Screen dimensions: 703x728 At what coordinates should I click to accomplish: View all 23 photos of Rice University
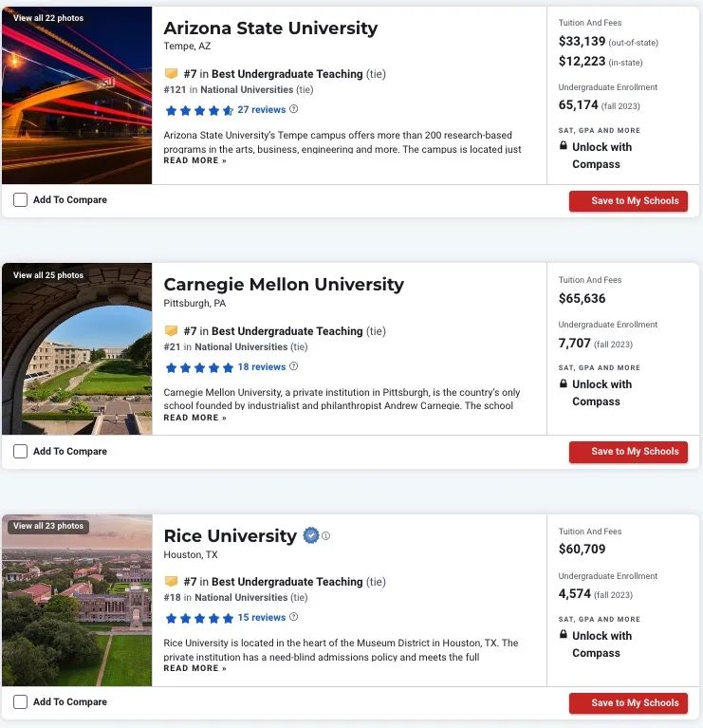coord(48,526)
